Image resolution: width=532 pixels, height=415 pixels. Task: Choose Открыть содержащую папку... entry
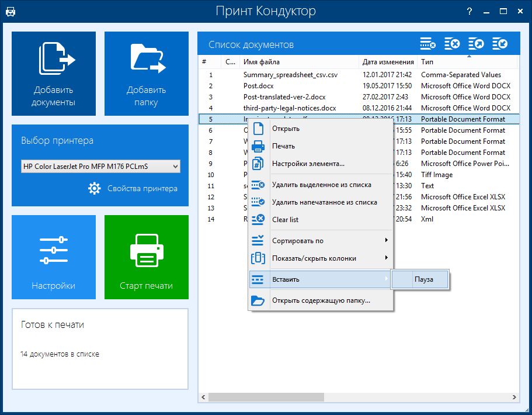(321, 300)
